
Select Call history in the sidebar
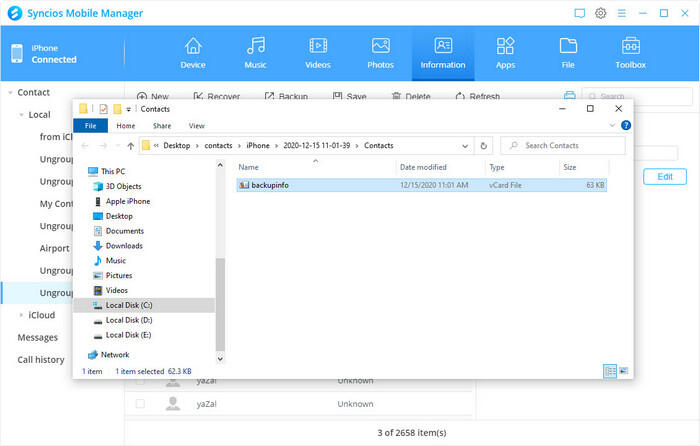[x=41, y=360]
